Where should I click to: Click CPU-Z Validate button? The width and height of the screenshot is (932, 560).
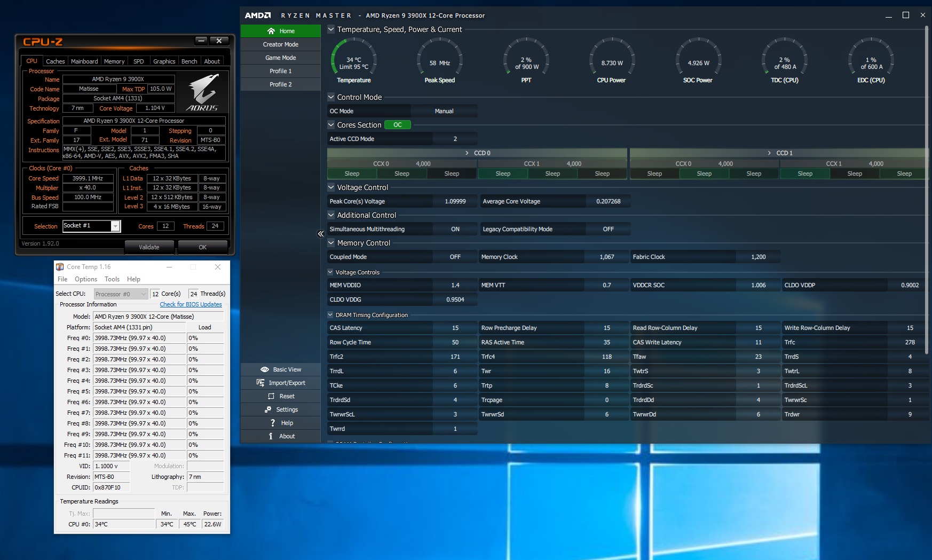pos(149,247)
